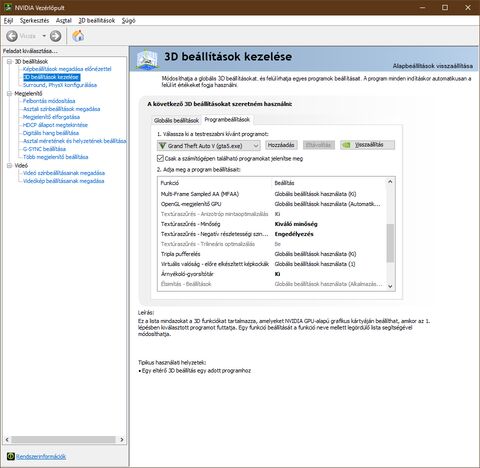
Task: Open 'Megjelenítő elforgatása' tree item
Action: coord(51,117)
